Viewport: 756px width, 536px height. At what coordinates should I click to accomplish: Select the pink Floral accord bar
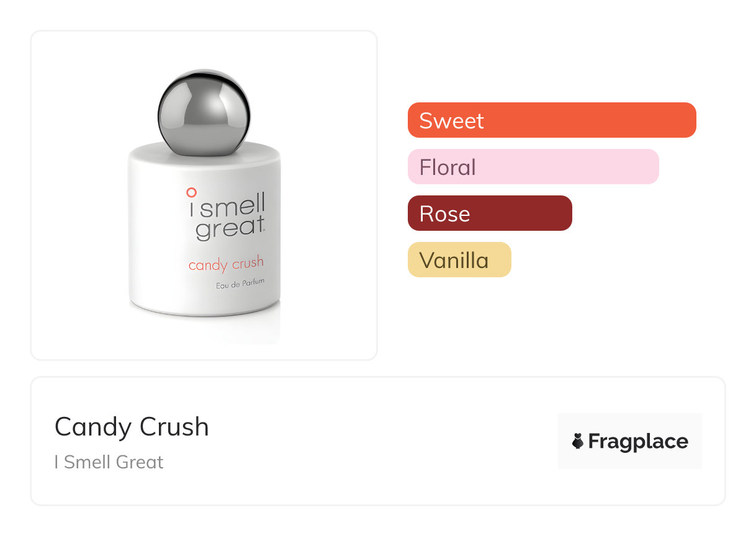pyautogui.click(x=559, y=167)
